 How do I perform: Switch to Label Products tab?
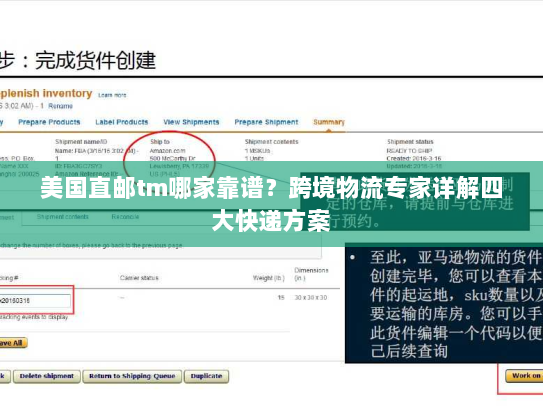122,122
